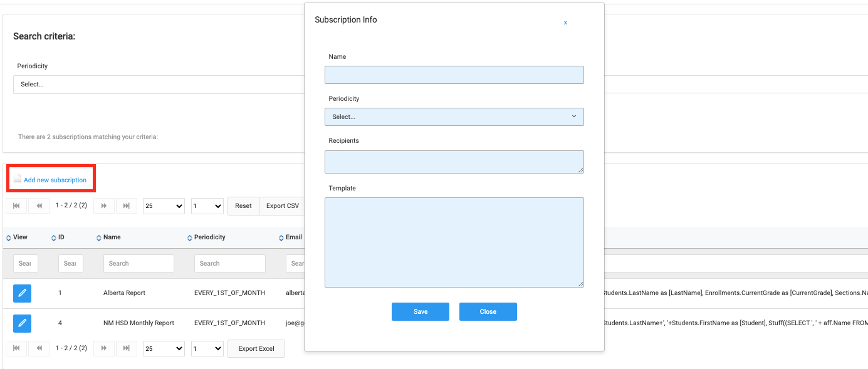Click the Reset button above the table
The image size is (868, 369).
[243, 205]
